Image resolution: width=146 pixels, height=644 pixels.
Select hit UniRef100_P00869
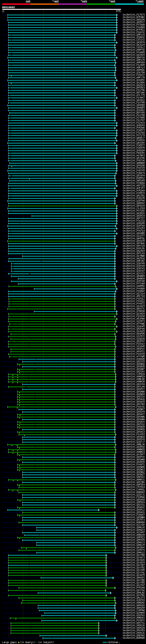pos(134,27)
